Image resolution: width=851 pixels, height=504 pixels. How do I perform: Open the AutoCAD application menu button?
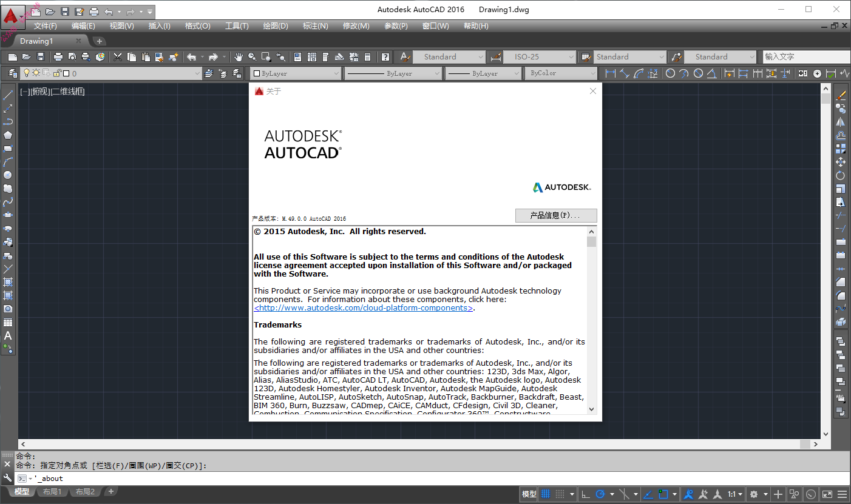coord(13,16)
